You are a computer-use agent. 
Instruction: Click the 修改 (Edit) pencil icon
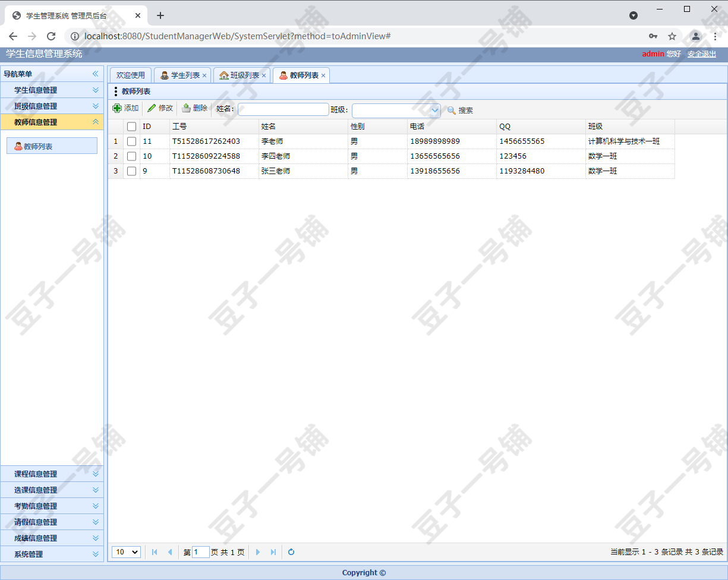click(x=153, y=109)
